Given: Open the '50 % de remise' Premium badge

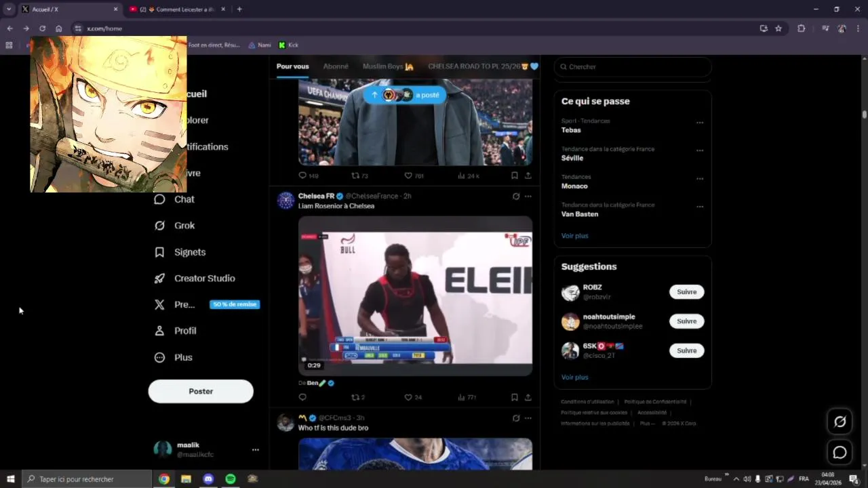Looking at the screenshot, I should (235, 305).
